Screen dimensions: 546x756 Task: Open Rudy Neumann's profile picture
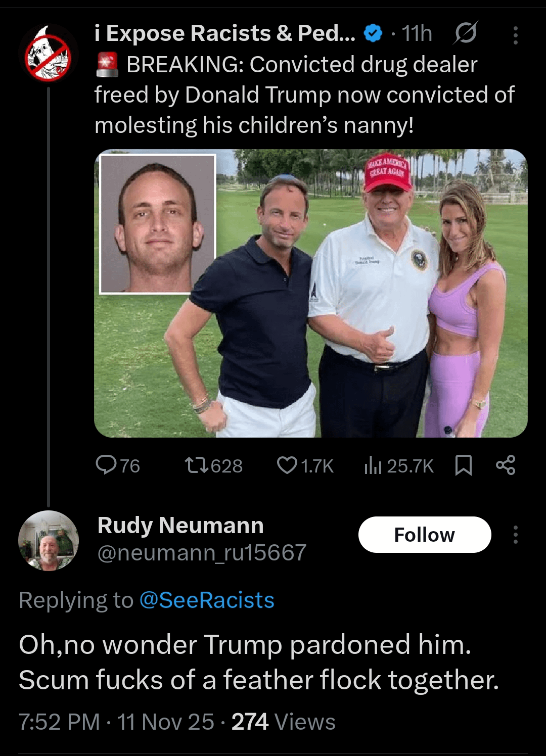coord(48,540)
